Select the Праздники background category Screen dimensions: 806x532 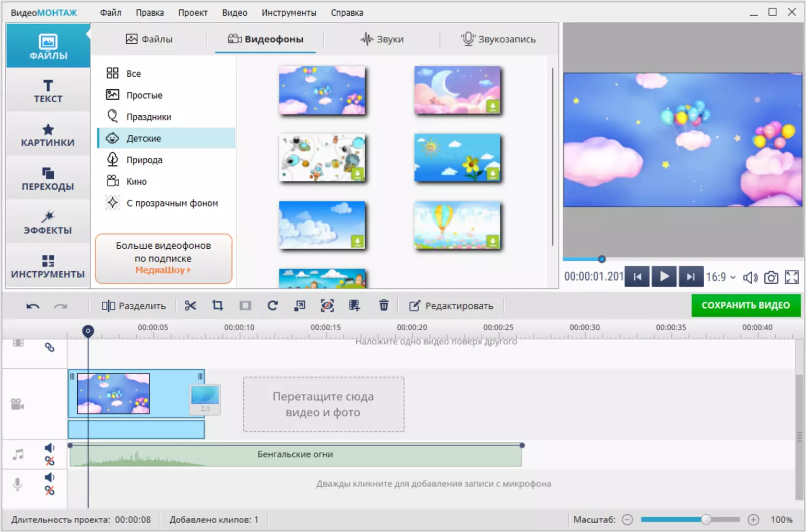167,117
